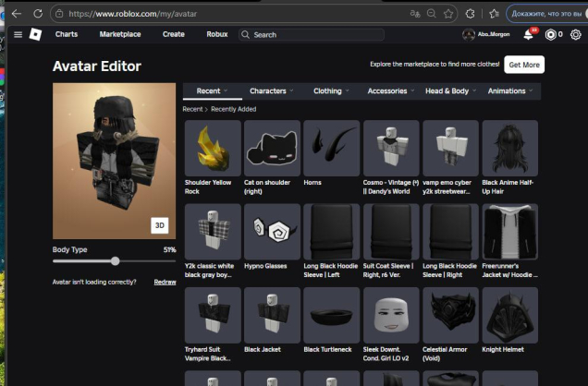588x386 pixels.
Task: Click the browser back arrow
Action: 16,14
